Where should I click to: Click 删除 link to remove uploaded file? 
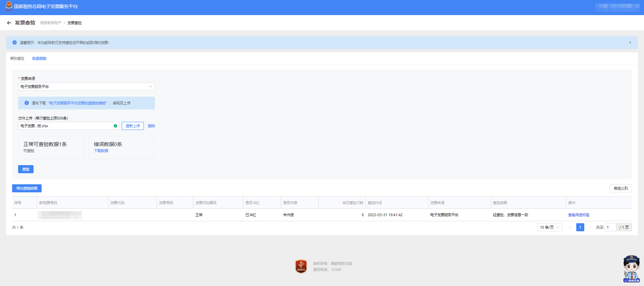pos(152,126)
